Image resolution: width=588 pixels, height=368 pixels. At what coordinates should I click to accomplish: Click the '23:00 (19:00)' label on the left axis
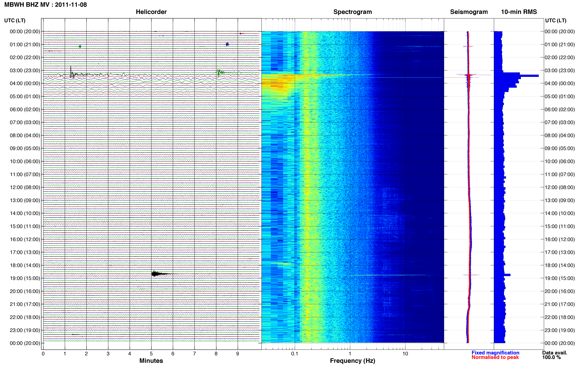(25, 330)
